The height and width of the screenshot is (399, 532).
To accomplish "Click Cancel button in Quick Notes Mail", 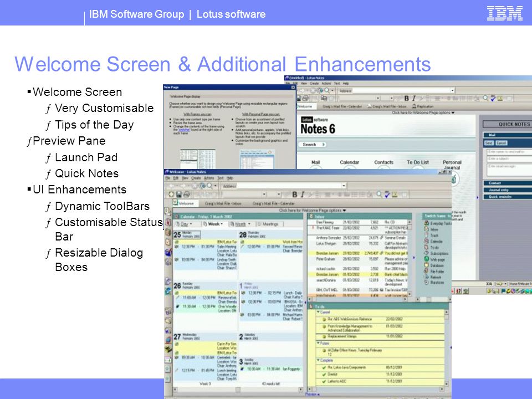I will (501, 143).
